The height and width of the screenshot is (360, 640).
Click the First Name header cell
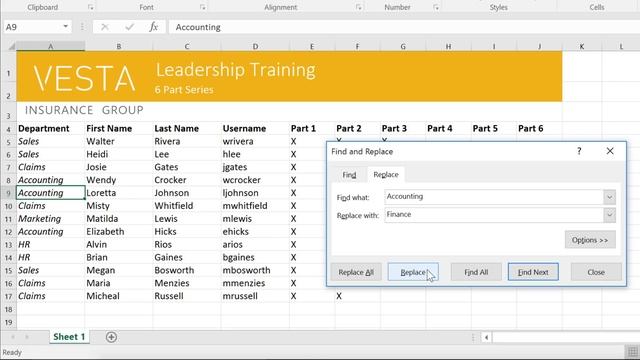coord(119,129)
